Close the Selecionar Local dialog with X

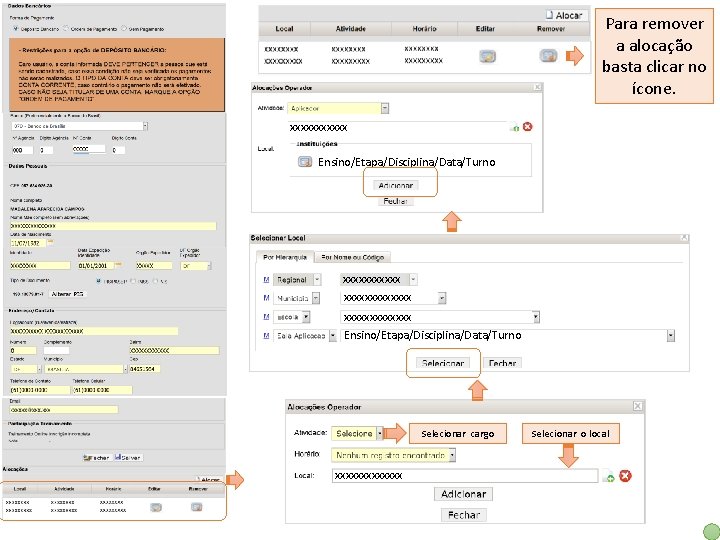(684, 237)
